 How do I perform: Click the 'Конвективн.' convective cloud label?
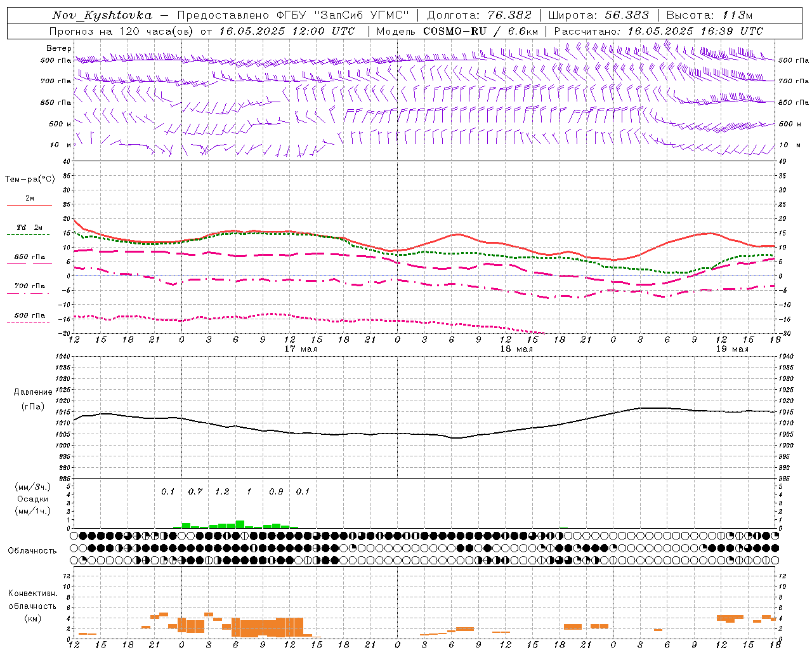tap(33, 594)
